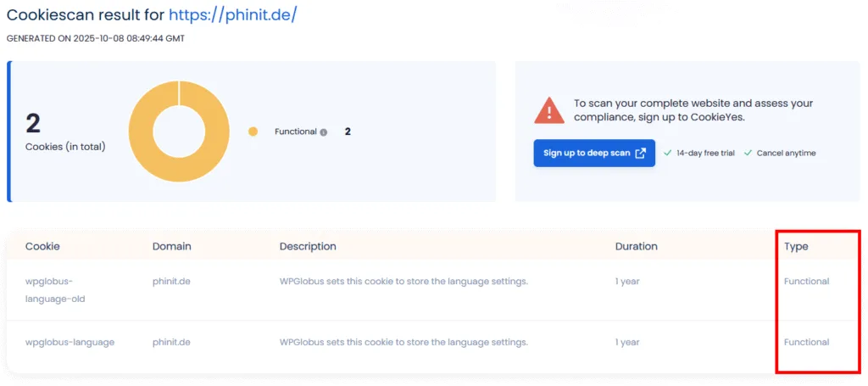Click the external link icon on the sign-up button
Image resolution: width=868 pixels, height=386 pixels.
click(640, 153)
